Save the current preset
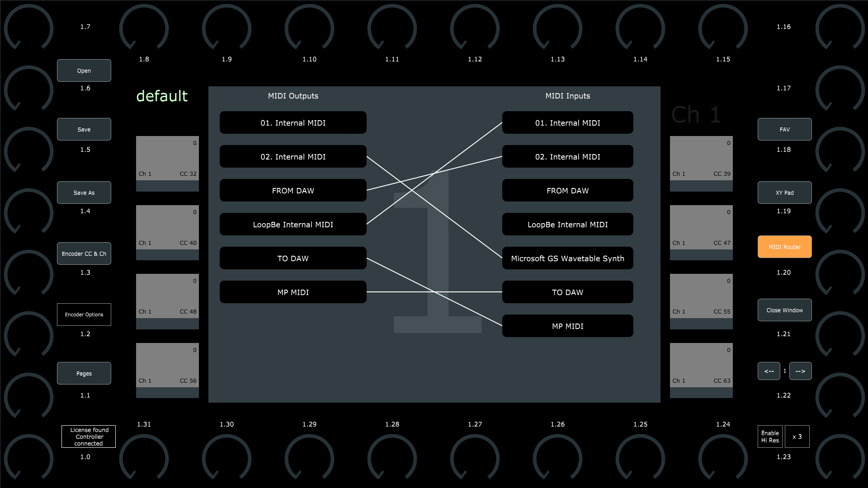Screen dimensions: 868x488 [84, 129]
